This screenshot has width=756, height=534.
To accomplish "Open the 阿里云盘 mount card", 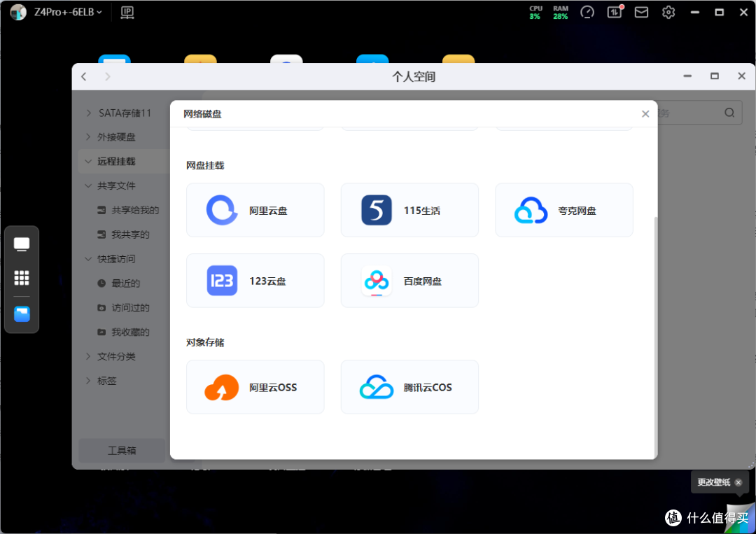I will (x=255, y=210).
